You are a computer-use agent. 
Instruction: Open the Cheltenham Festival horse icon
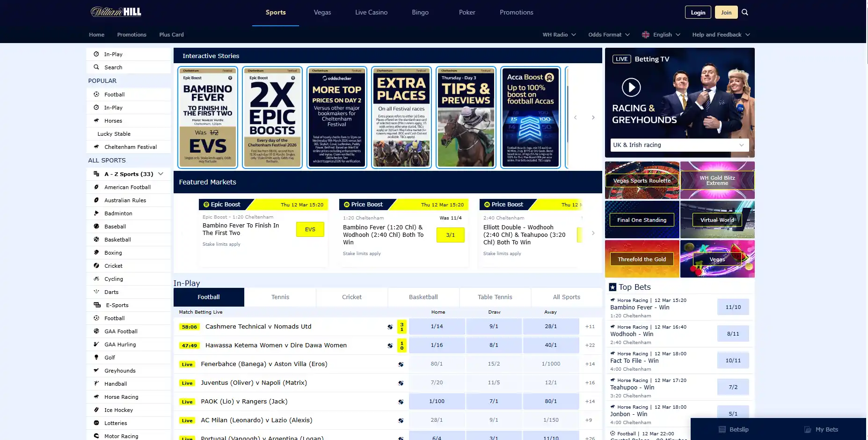96,147
